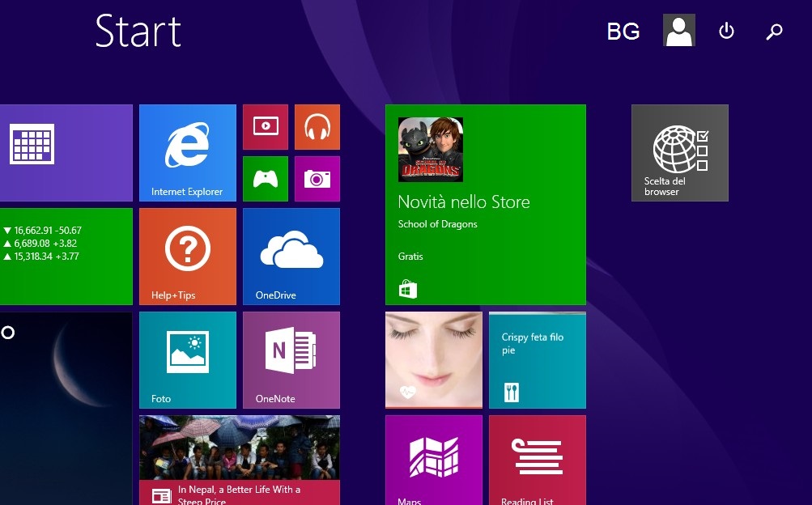The height and width of the screenshot is (505, 812).
Task: Open the Finance stocks tile
Action: point(66,257)
